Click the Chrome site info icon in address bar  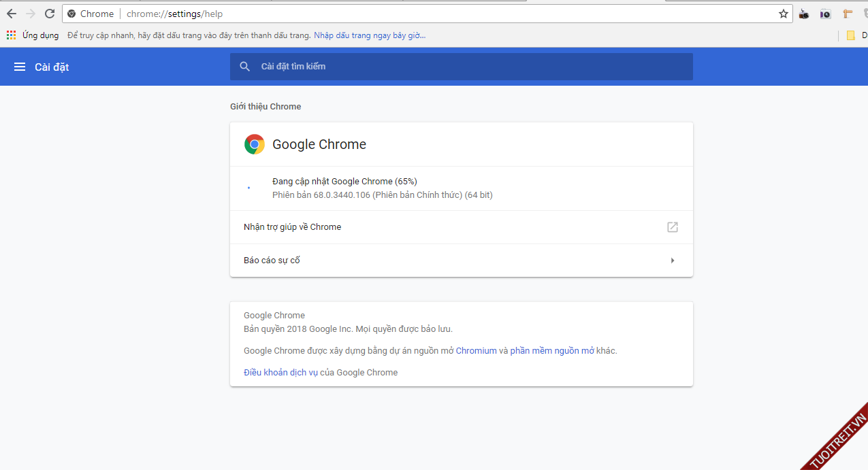[71, 14]
